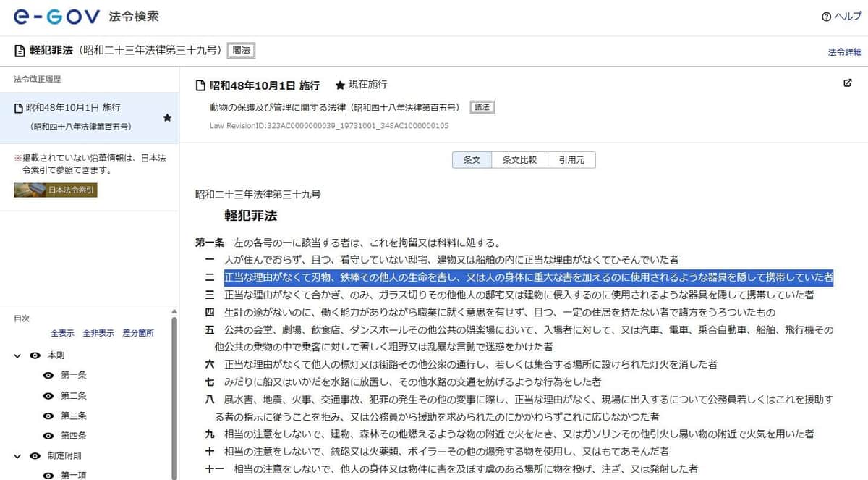
Task: Expand 第一項 under 制定附則
Action: (48, 476)
